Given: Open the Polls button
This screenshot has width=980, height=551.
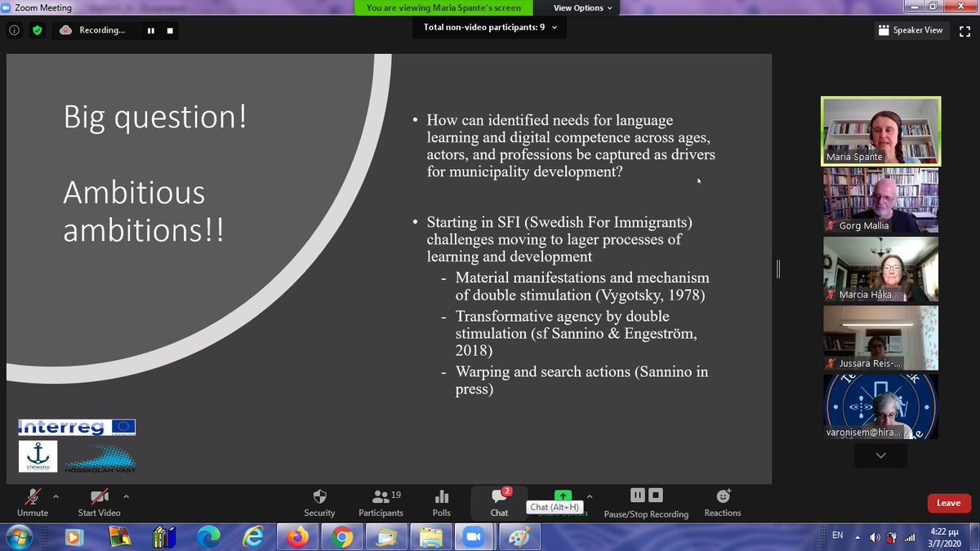Looking at the screenshot, I should (x=442, y=502).
